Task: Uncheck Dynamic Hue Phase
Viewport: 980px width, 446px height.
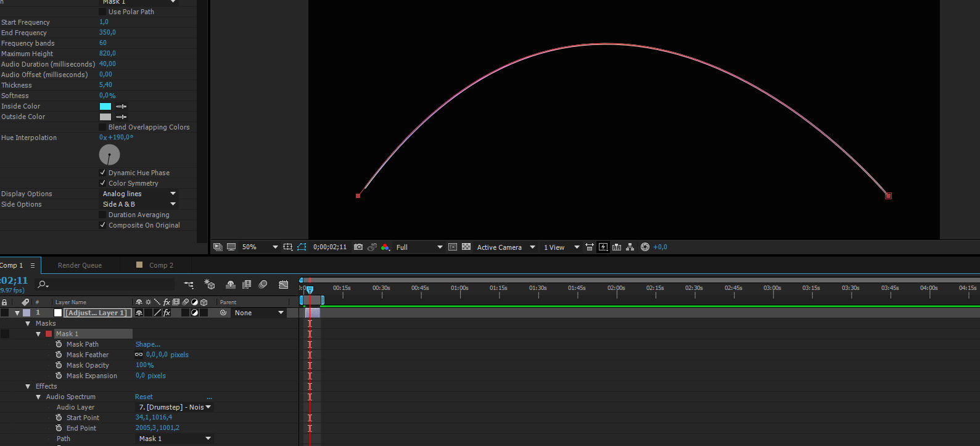Action: [103, 173]
